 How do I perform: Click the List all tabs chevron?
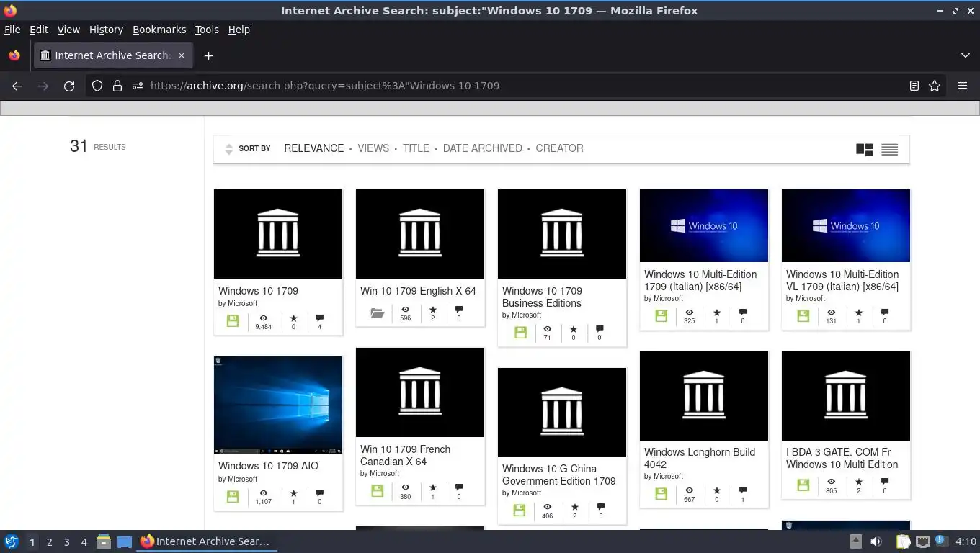pyautogui.click(x=966, y=55)
